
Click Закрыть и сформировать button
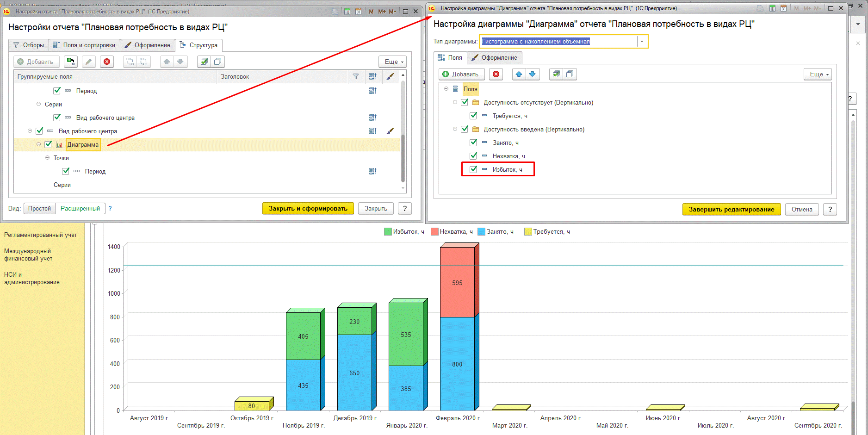click(308, 208)
